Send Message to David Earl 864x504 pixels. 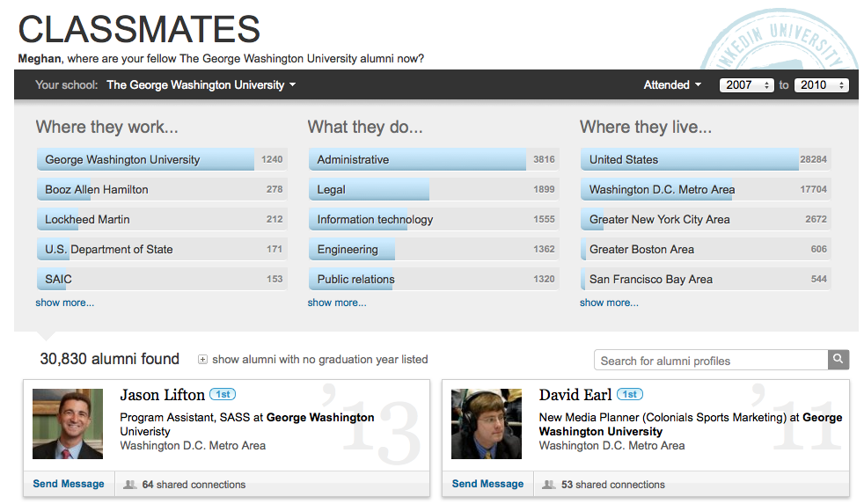(x=487, y=484)
